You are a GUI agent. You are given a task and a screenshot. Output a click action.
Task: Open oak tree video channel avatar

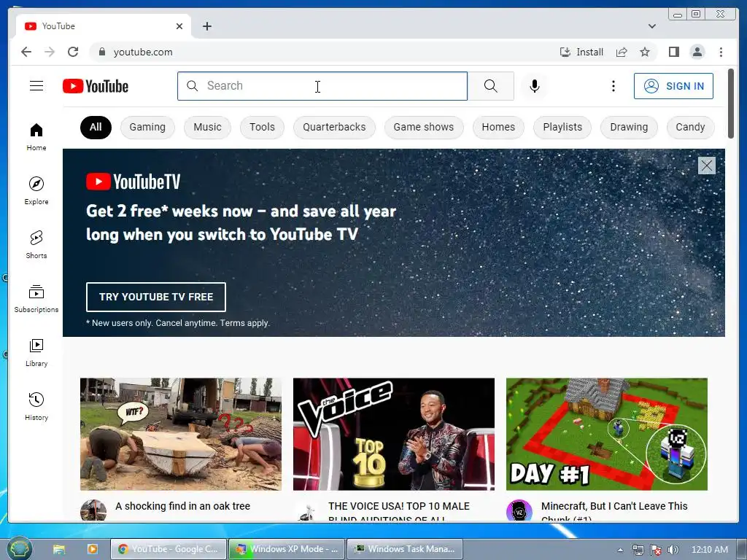coord(93,510)
